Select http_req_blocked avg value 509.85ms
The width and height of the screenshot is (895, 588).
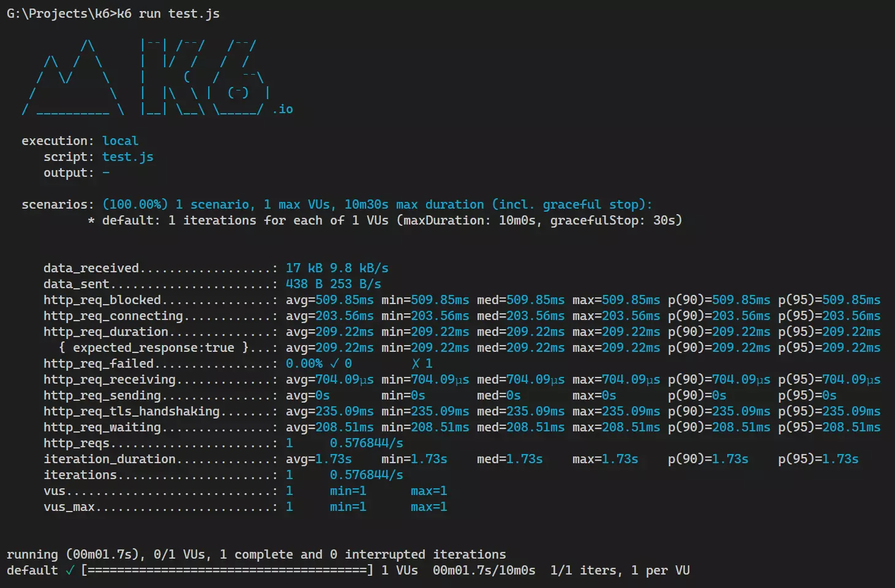(345, 300)
